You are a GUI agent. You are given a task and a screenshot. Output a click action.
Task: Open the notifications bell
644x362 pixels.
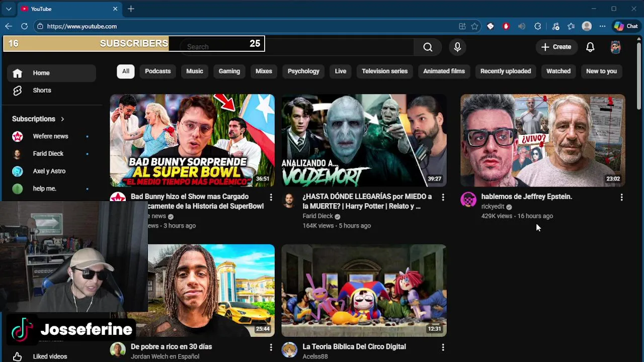[590, 47]
